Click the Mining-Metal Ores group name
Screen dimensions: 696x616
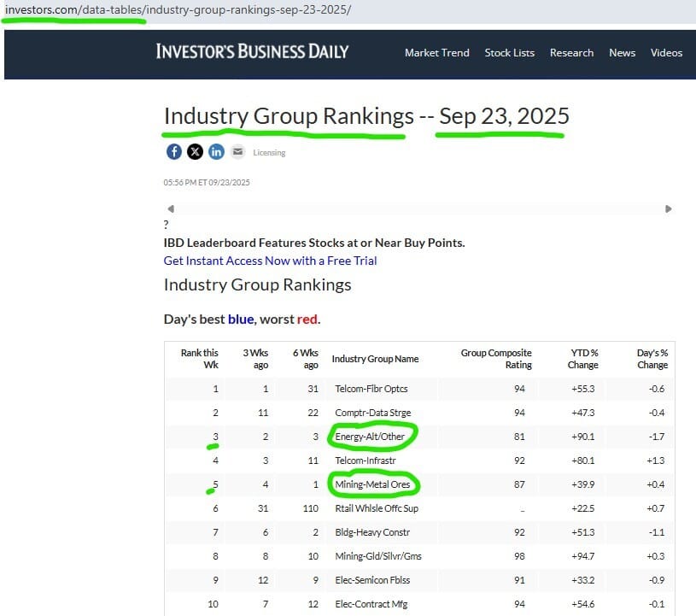tap(372, 484)
